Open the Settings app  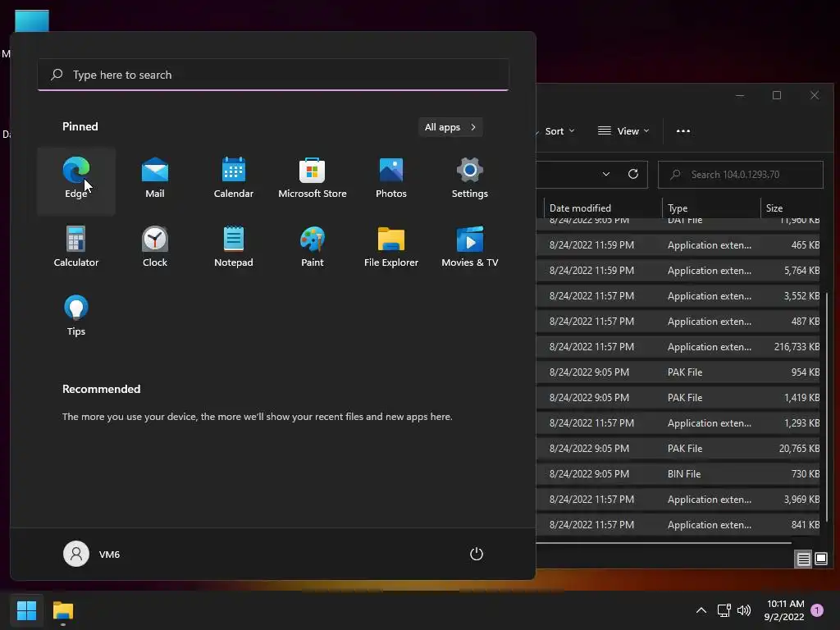[x=470, y=180]
